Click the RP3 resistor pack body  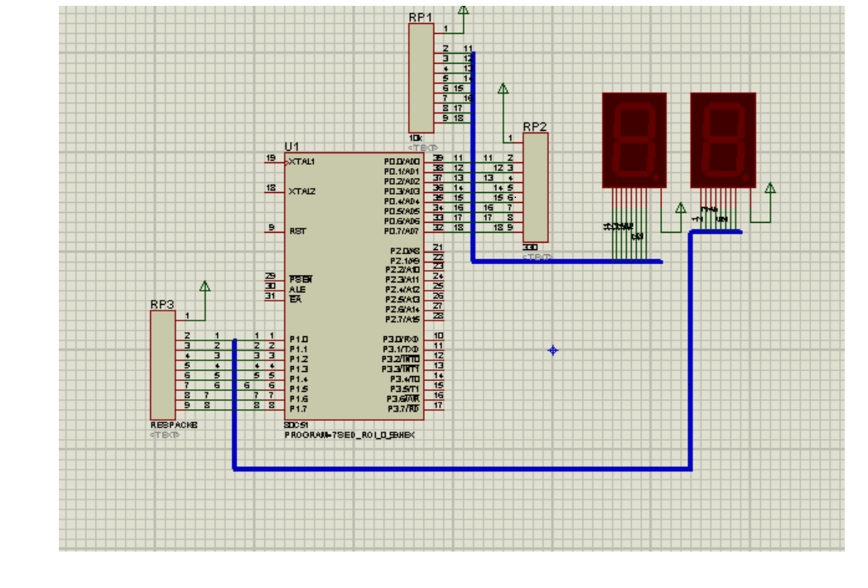point(162,364)
